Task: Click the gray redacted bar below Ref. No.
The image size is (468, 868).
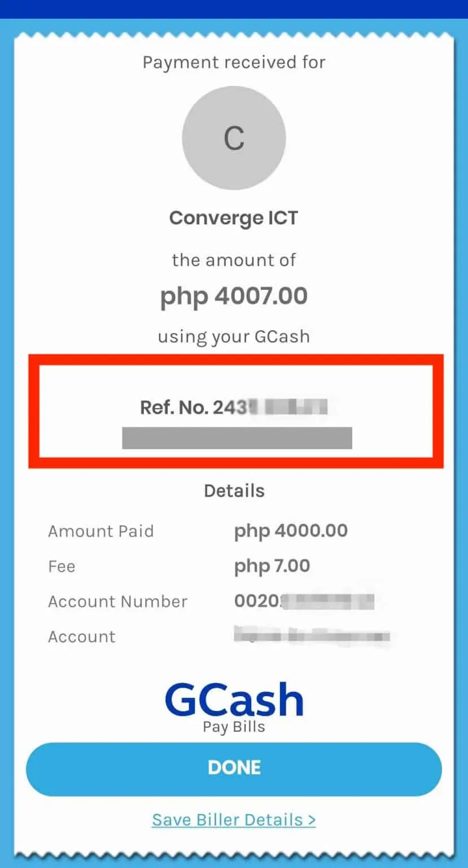Action: [237, 438]
